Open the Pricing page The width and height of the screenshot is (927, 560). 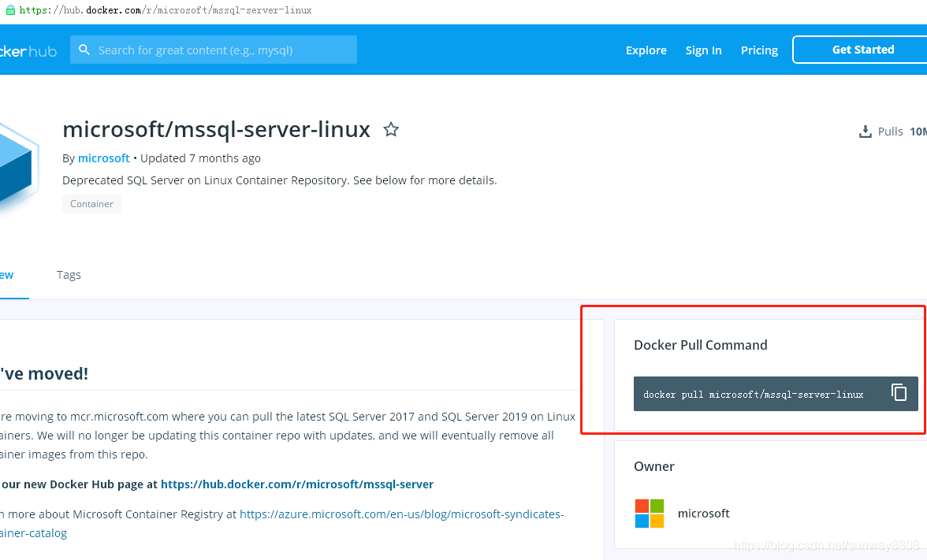(758, 50)
